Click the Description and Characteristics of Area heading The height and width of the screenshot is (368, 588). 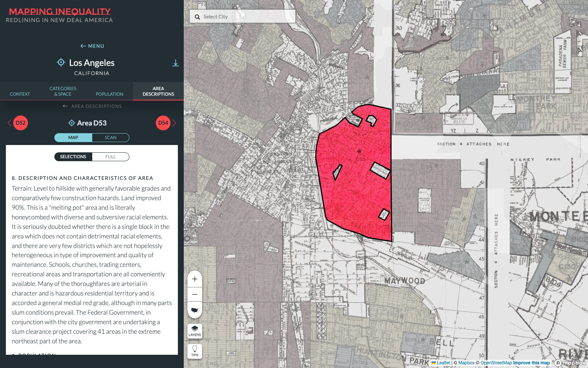82,178
